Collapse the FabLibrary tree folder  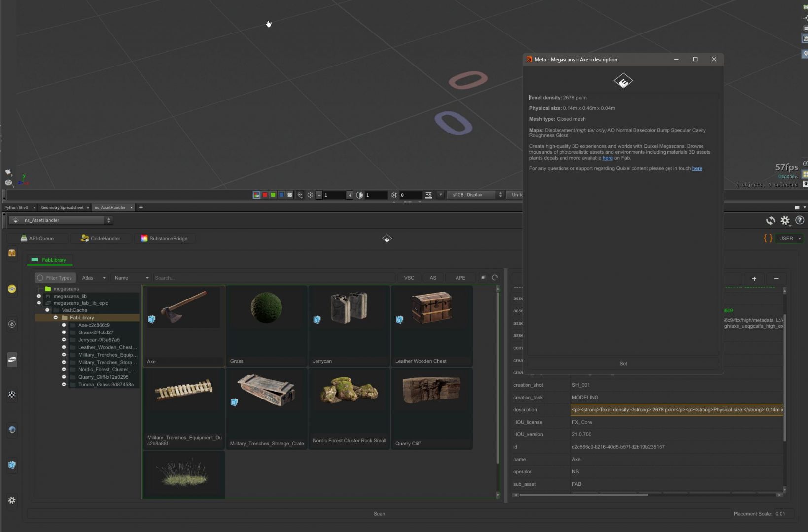(x=56, y=318)
